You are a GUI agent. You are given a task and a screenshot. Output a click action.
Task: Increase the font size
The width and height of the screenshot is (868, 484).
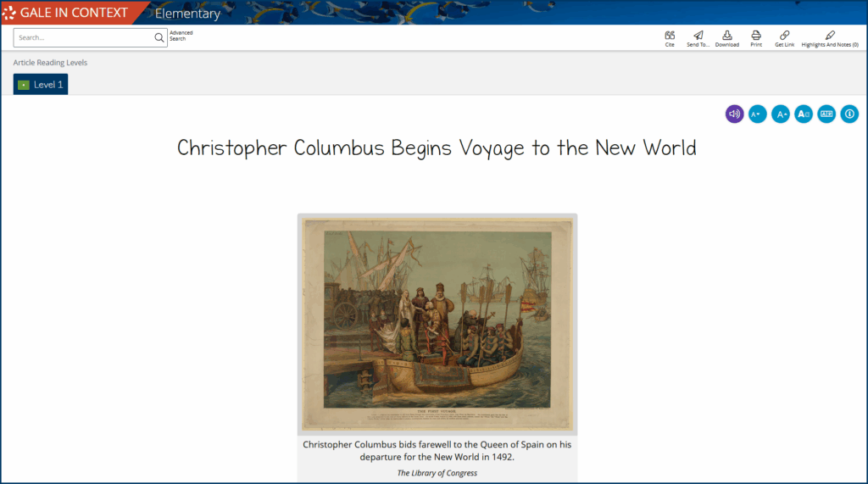780,114
